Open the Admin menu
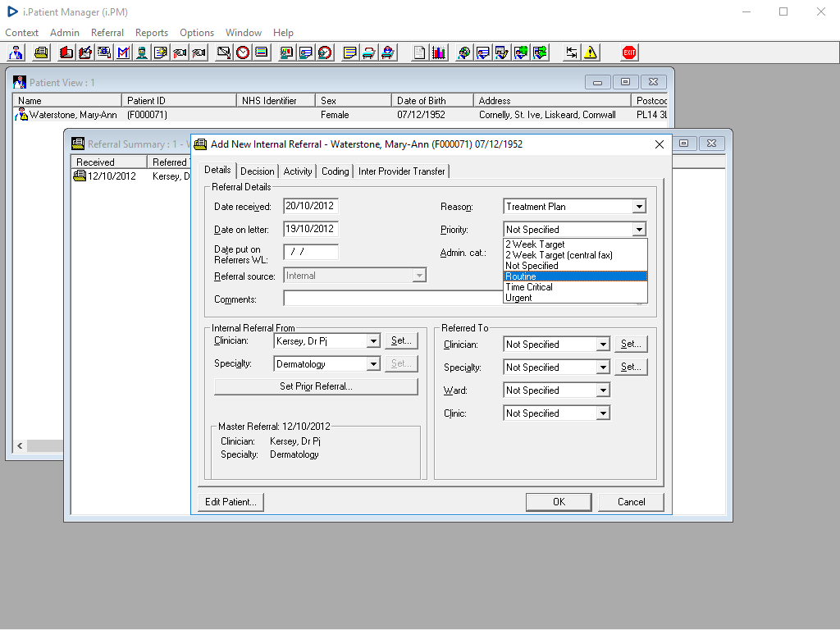The height and width of the screenshot is (630, 840). (x=65, y=33)
